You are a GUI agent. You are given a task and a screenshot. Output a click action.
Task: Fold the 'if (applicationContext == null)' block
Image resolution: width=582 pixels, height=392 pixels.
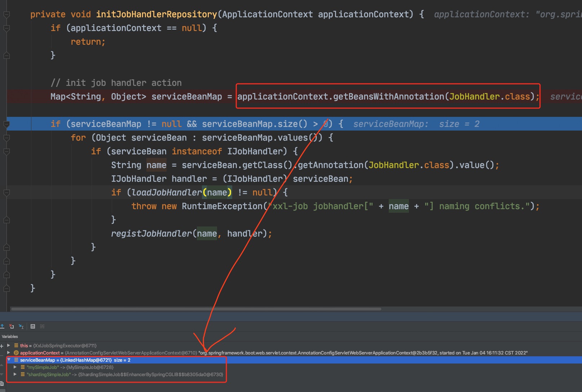point(6,28)
